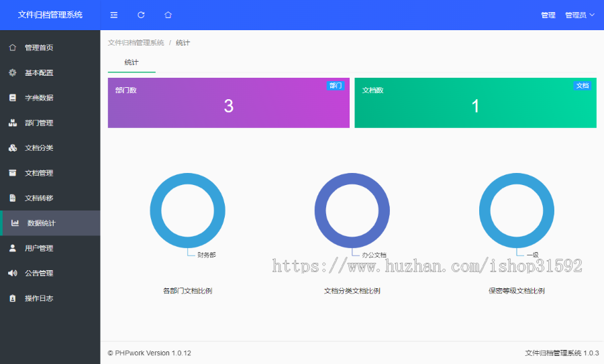Open the 基本配置 menu item
The height and width of the screenshot is (364, 604).
(50, 72)
